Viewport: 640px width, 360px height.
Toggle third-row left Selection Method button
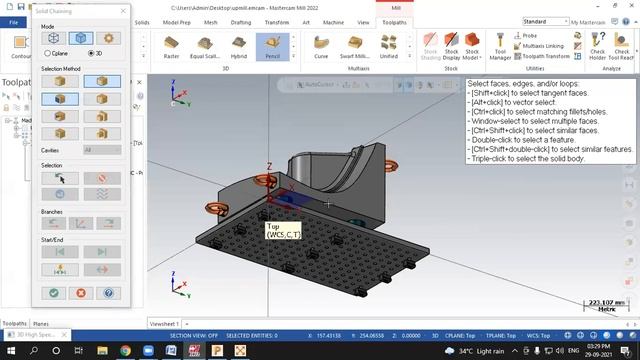pos(60,116)
